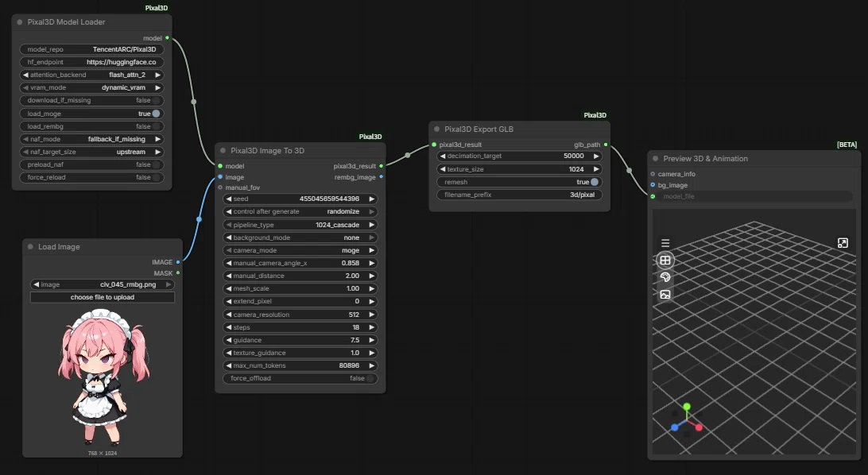This screenshot has width=868, height=475.
Task: Open the image file dropdown civ_045_rmbg.png
Action: coord(103,284)
